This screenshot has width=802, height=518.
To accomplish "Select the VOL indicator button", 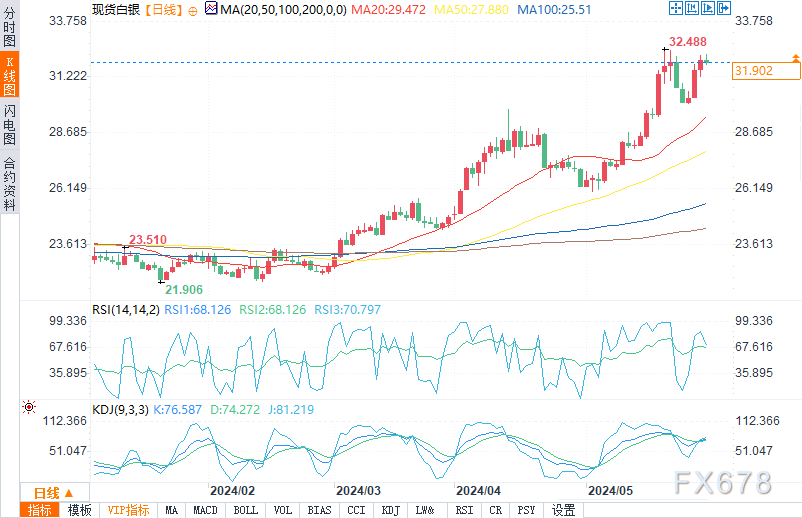I will click(282, 510).
